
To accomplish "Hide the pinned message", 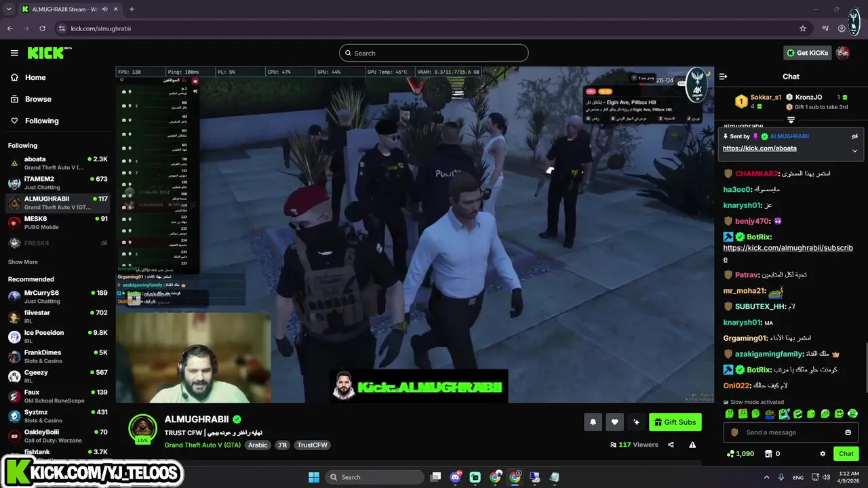I will click(854, 136).
